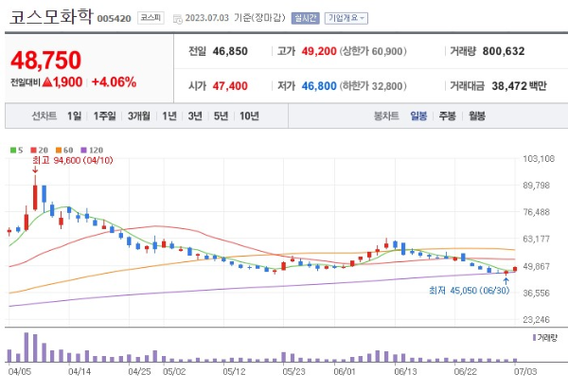Switch to 일봉 daily candle chart
Viewport: 568px width, 392px height.
[x=418, y=116]
